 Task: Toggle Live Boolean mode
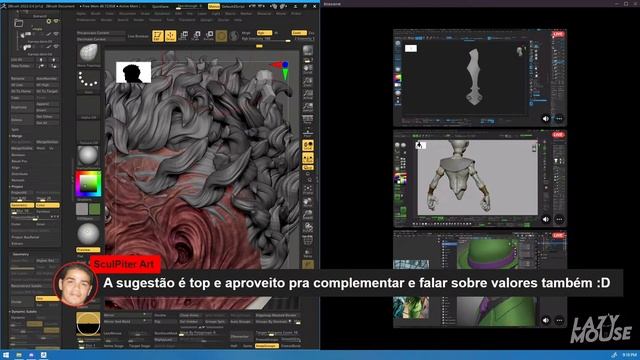tap(138, 36)
